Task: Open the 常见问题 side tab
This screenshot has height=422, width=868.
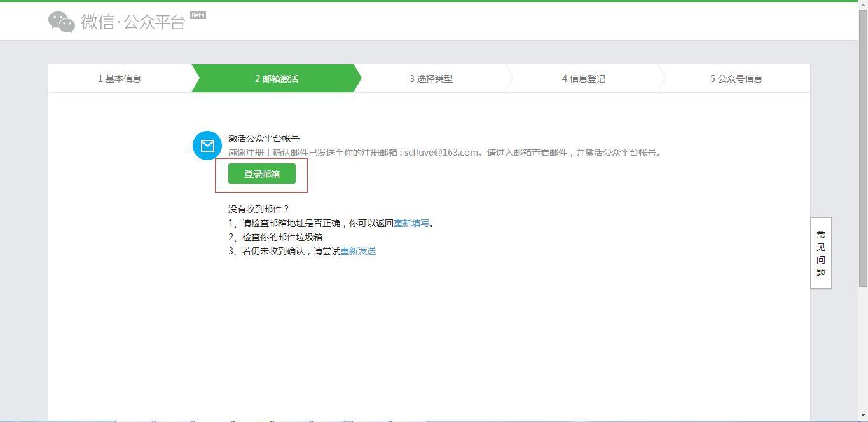Action: coord(821,253)
